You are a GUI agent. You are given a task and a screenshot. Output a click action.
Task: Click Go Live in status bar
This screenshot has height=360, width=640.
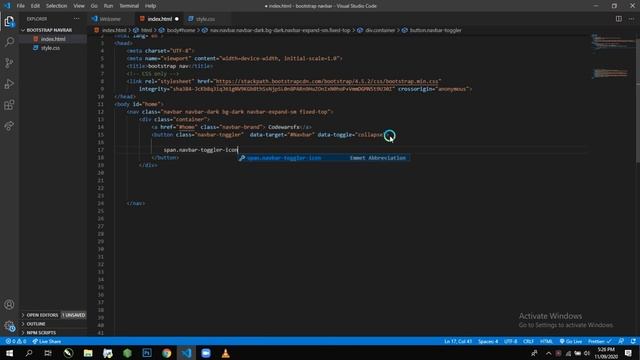pos(571,341)
